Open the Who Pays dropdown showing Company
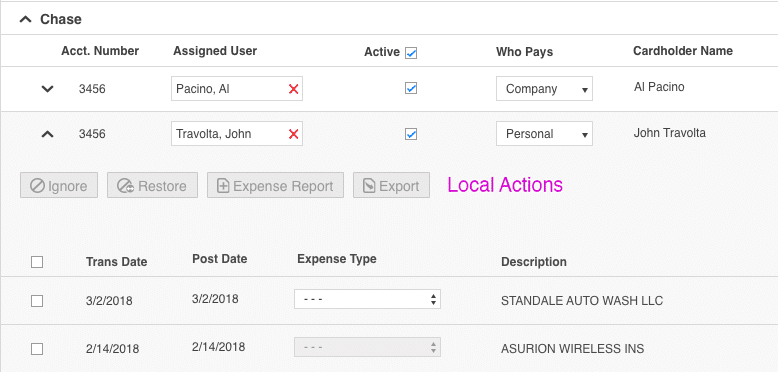The image size is (778, 372). pos(544,89)
